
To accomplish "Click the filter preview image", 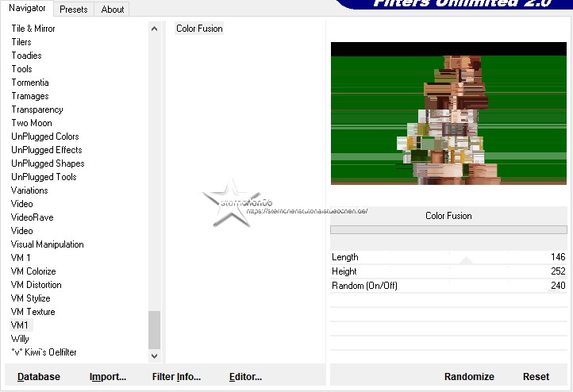I will click(448, 113).
